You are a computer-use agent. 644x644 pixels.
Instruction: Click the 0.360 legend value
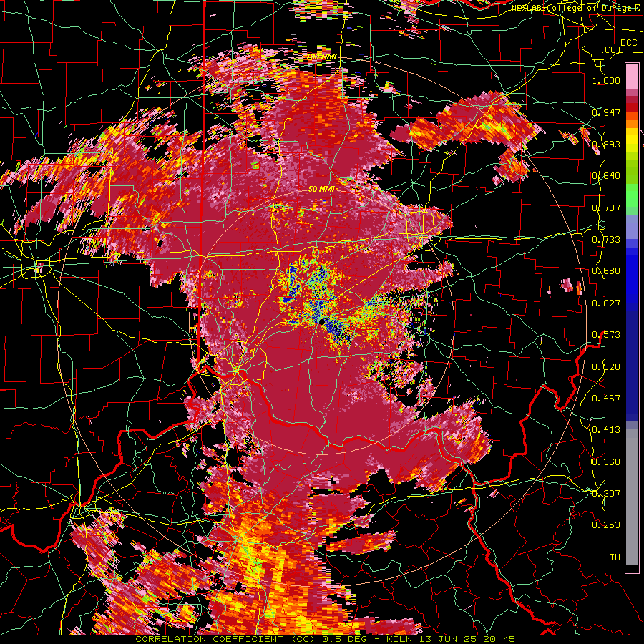pyautogui.click(x=606, y=462)
